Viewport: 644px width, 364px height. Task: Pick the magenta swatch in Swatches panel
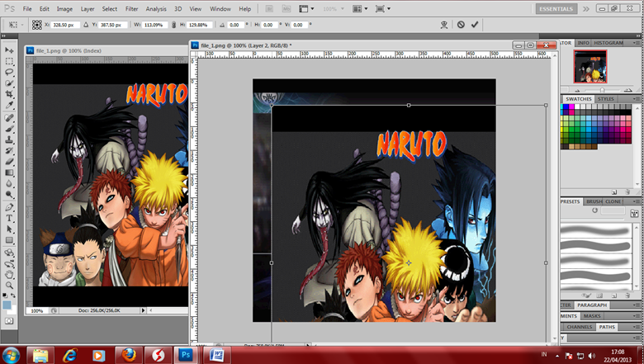(571, 106)
